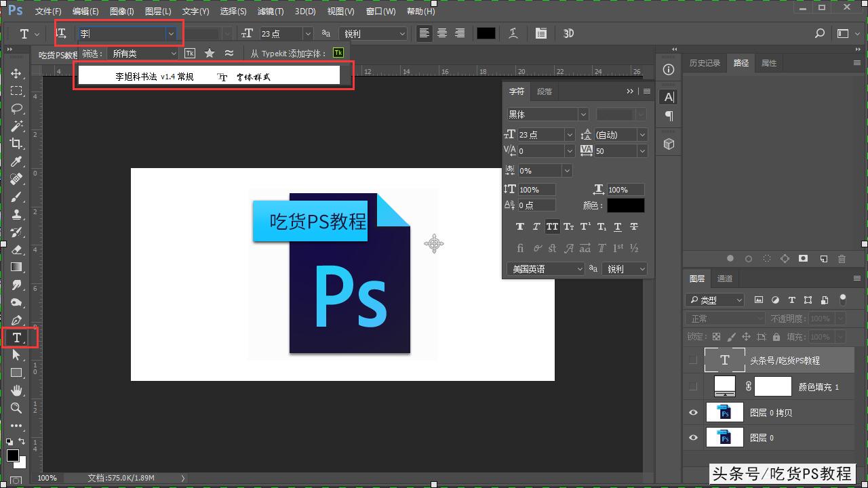Toggle Underline in Character panel
The width and height of the screenshot is (868, 488).
coord(618,226)
